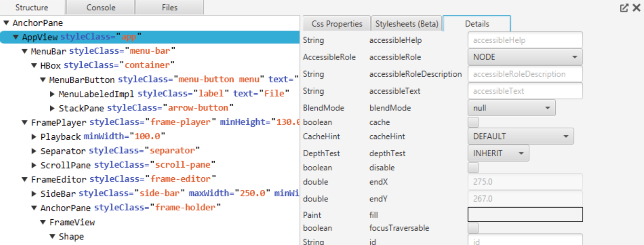
Task: Open the blendMode null dropdown
Action: [x=511, y=108]
